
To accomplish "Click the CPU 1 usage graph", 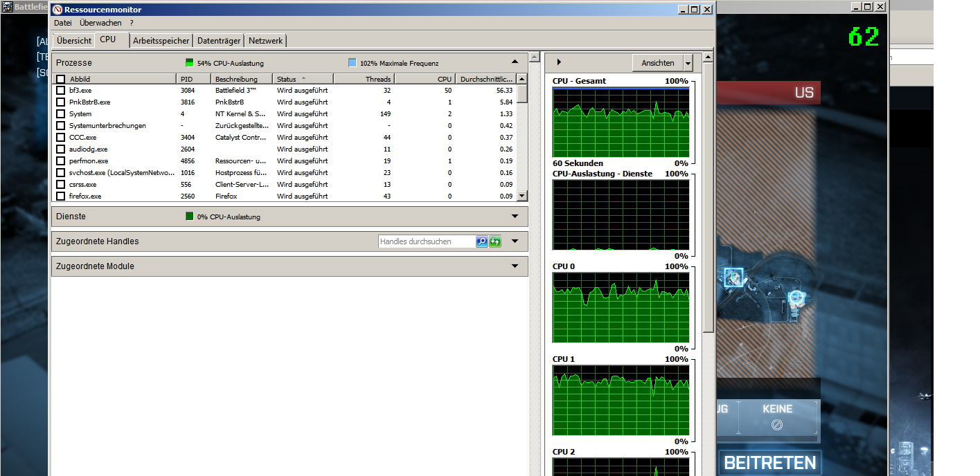I will [621, 401].
